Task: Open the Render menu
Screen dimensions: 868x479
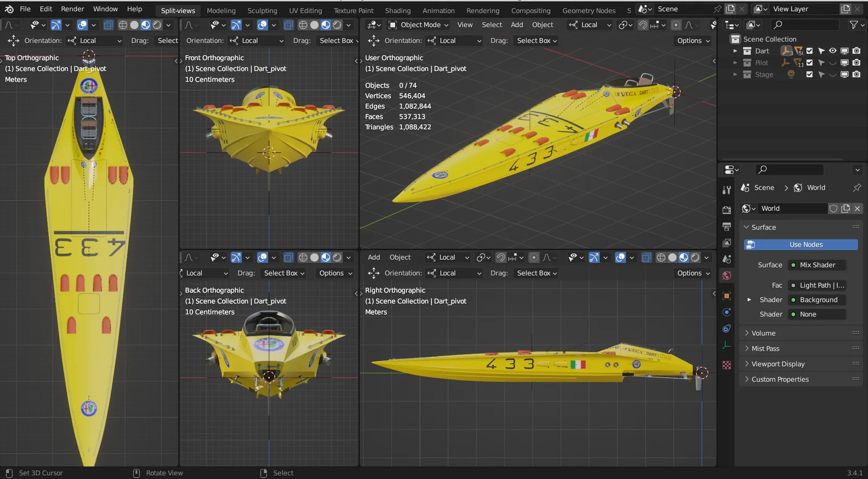Action: tap(73, 9)
